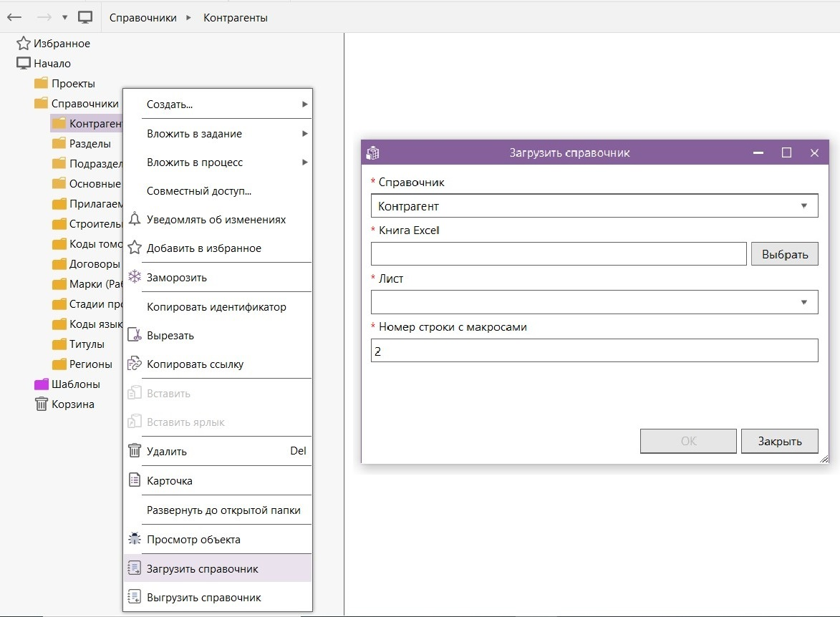Click the Выбрать button

(x=784, y=254)
